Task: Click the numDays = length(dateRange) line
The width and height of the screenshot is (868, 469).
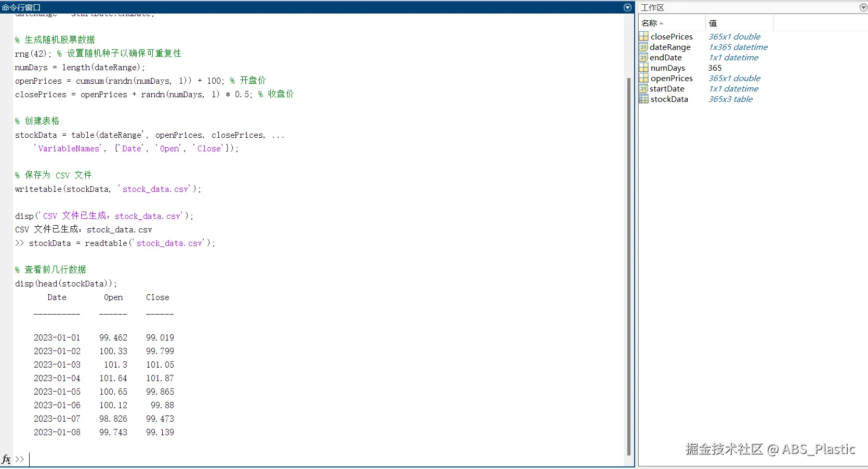Action: (80, 67)
